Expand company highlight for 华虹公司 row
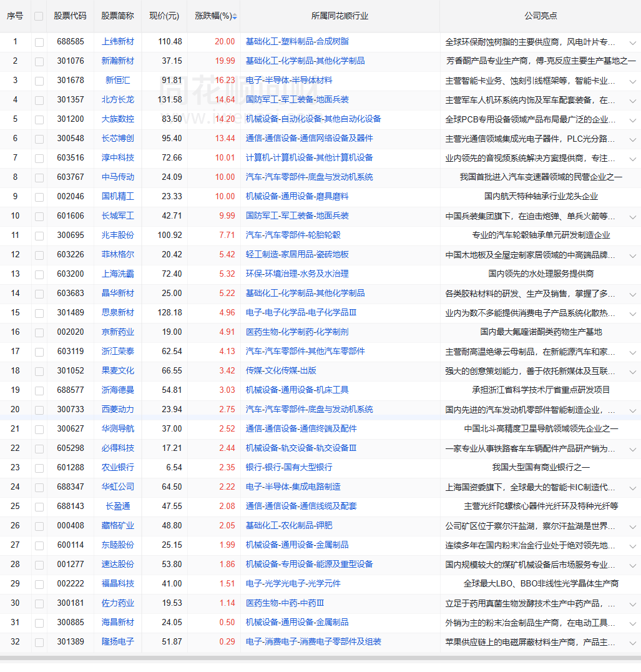The image size is (641, 672). [632, 488]
